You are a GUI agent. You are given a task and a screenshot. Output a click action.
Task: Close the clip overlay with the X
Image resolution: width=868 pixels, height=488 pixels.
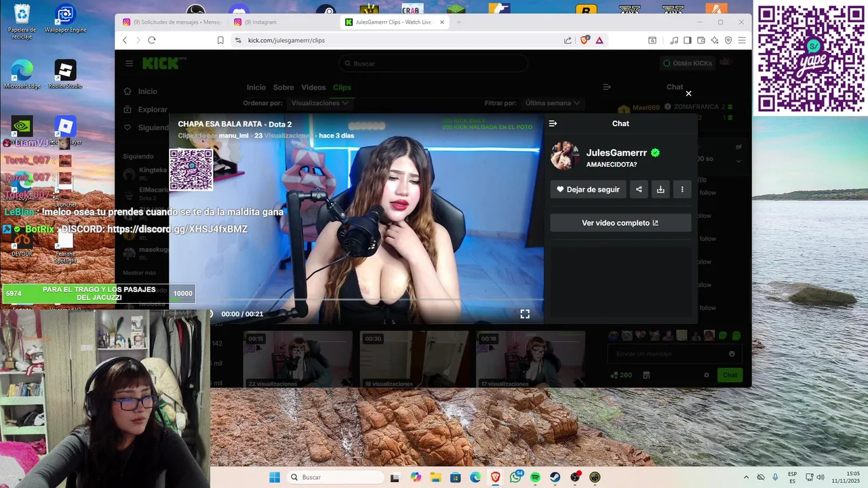688,94
